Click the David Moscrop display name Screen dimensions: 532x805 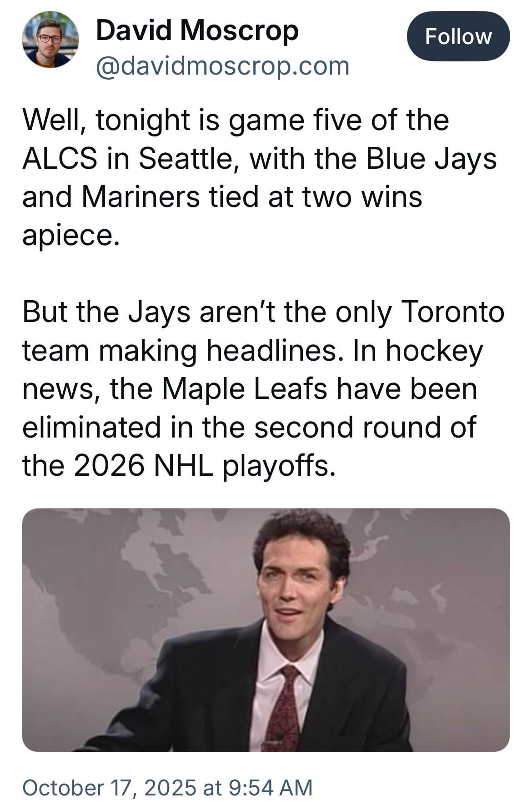coord(197,31)
